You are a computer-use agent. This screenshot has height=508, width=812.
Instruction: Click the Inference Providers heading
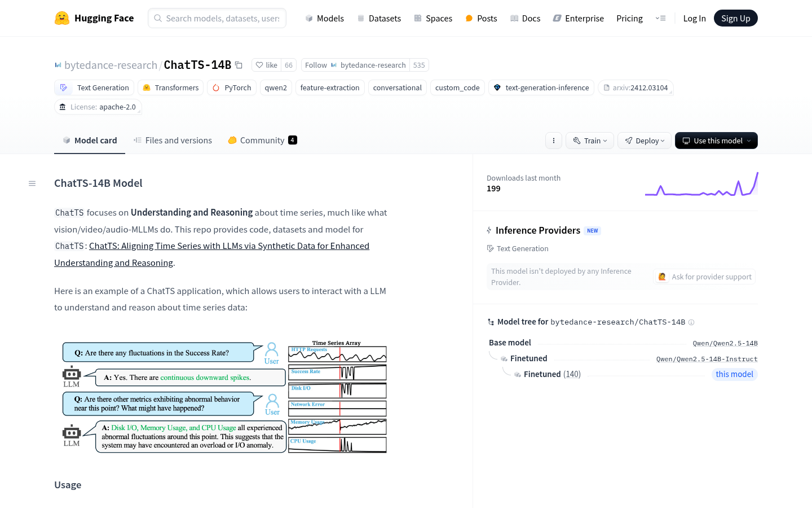[538, 230]
